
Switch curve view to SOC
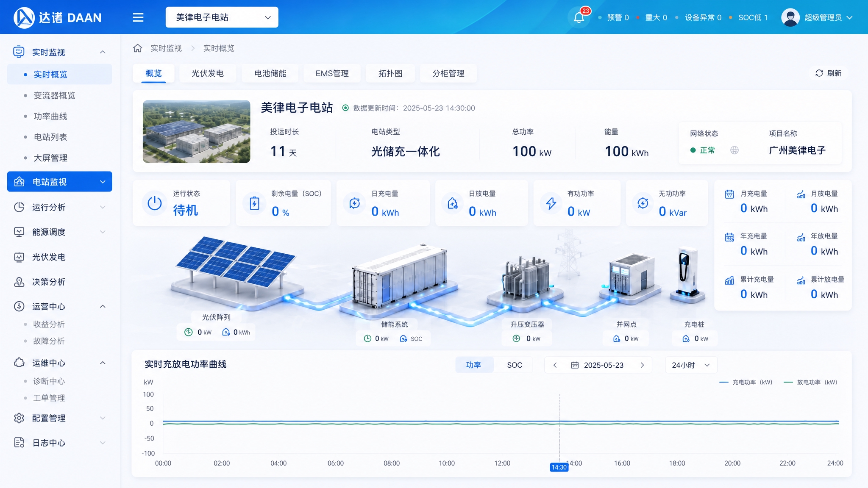[x=515, y=365]
